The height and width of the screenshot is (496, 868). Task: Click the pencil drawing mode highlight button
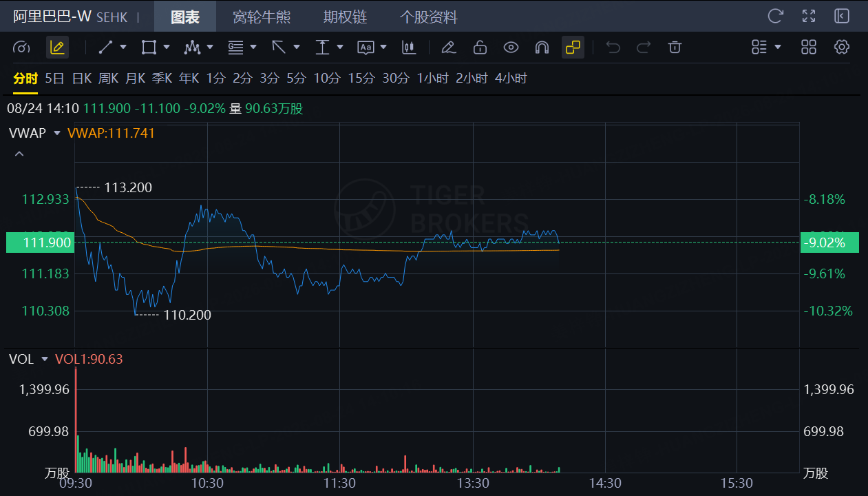click(57, 48)
